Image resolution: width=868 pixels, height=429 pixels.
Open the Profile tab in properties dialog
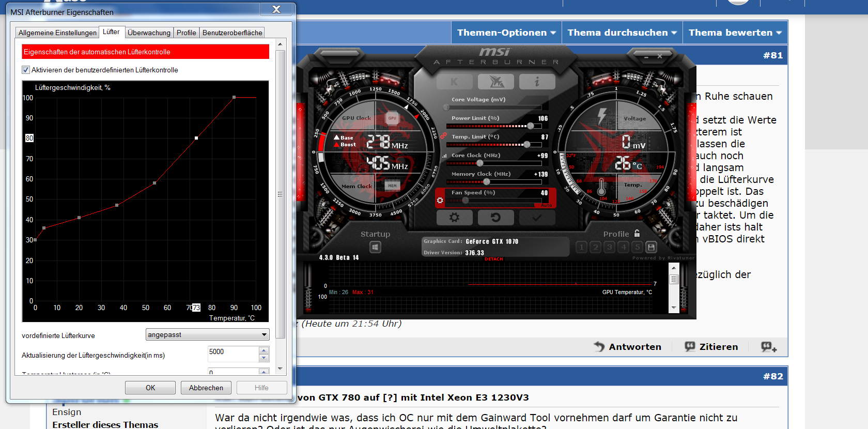pos(186,33)
